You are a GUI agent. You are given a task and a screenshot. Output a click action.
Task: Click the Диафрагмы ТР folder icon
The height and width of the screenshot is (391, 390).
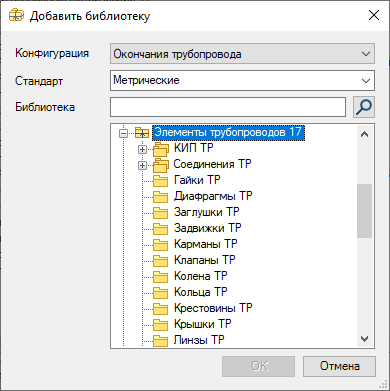coord(160,196)
